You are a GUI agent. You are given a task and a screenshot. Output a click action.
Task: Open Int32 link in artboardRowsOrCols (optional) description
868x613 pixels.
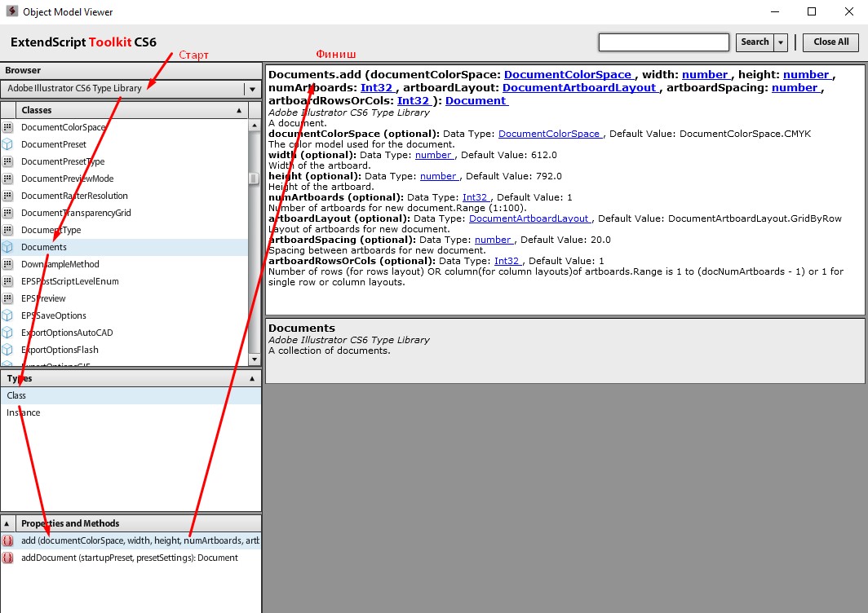point(507,261)
